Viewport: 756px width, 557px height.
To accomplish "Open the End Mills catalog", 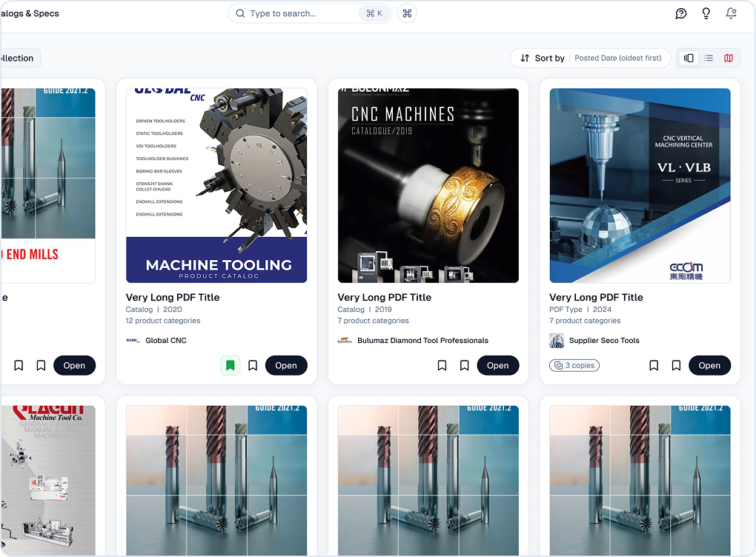I will 74,366.
